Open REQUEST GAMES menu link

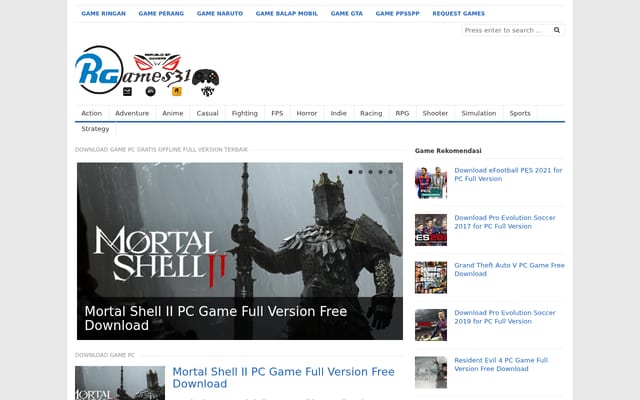tap(459, 13)
